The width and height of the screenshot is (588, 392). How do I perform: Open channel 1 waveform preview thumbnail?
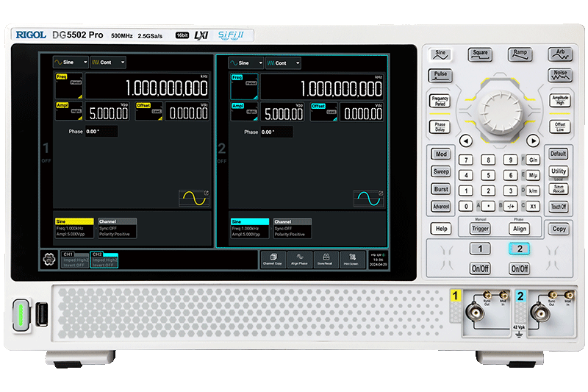pos(194,198)
